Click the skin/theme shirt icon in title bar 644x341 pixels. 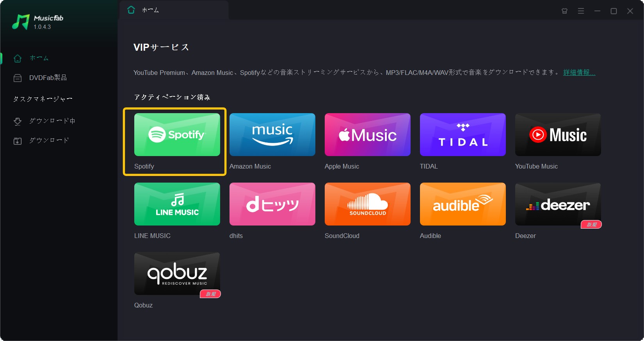click(x=564, y=11)
